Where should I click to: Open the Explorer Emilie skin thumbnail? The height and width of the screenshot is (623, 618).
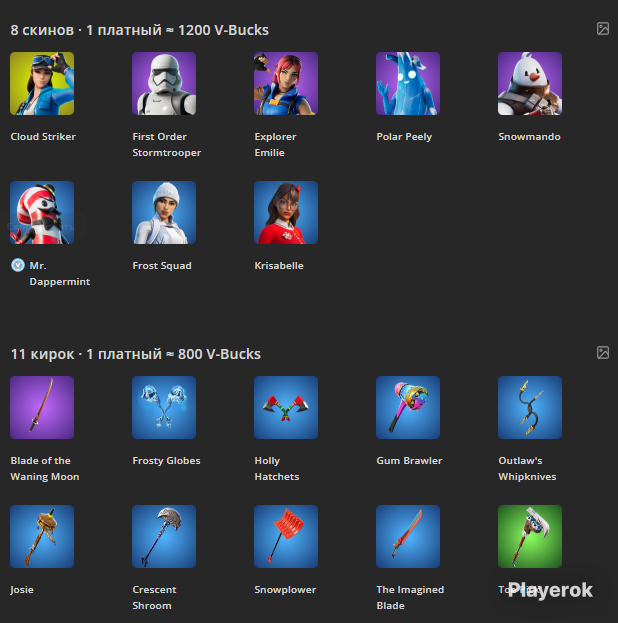286,83
